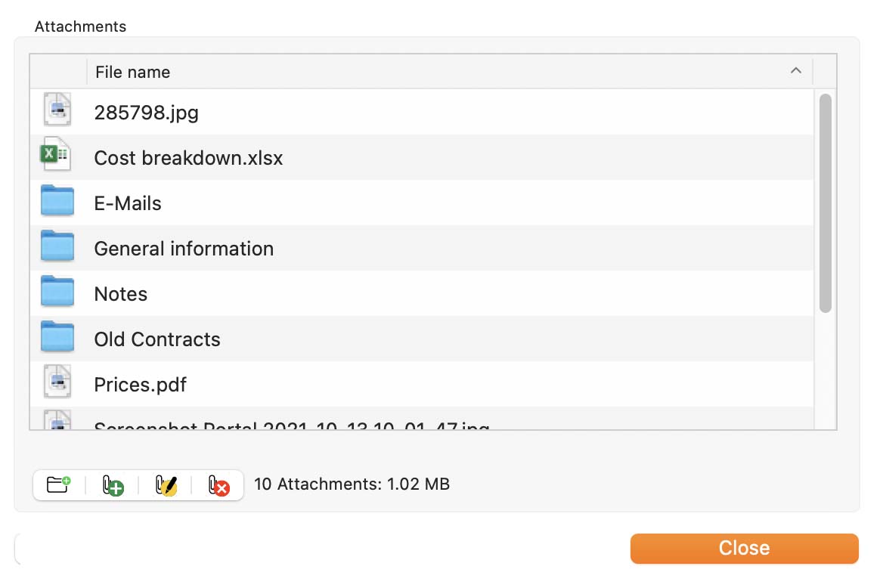The image size is (883, 588).
Task: Select the Notes folder entry
Action: (x=422, y=293)
